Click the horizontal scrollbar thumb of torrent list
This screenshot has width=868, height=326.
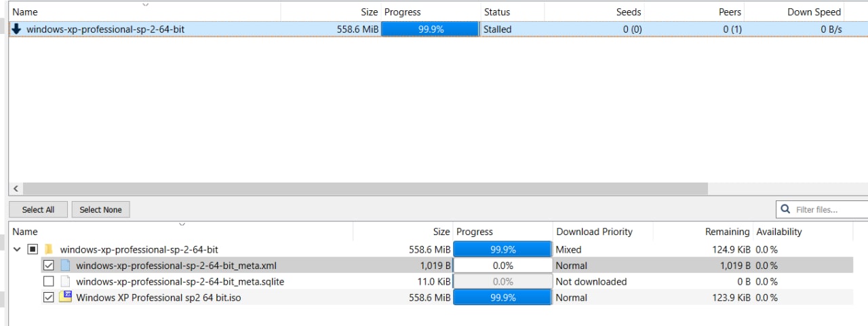[365, 188]
